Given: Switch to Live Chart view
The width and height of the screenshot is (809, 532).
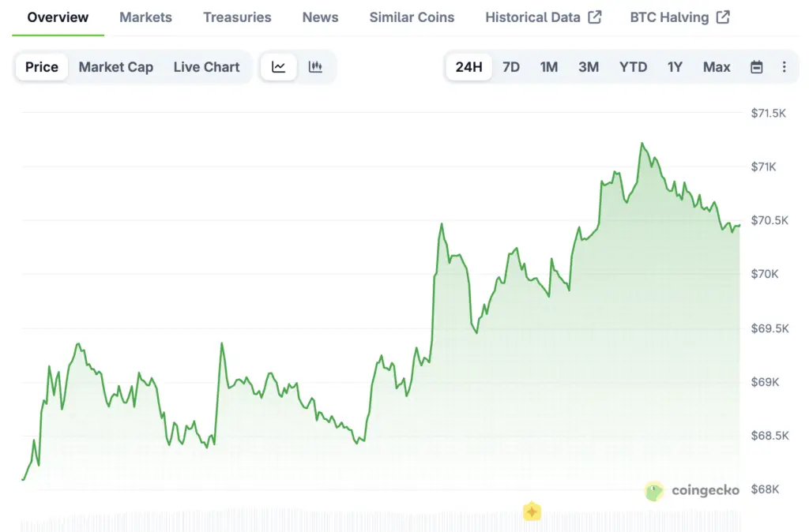Looking at the screenshot, I should click(x=206, y=67).
